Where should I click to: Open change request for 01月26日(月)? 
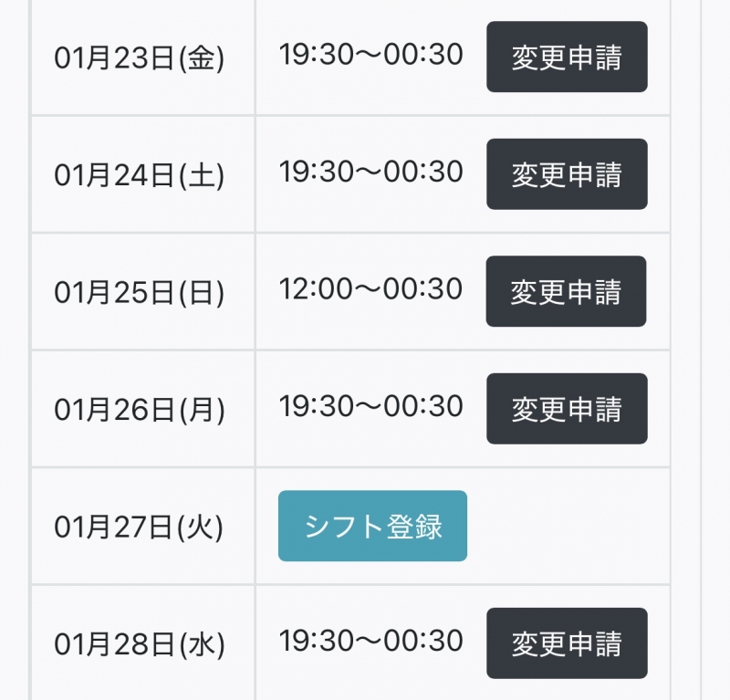pyautogui.click(x=567, y=409)
